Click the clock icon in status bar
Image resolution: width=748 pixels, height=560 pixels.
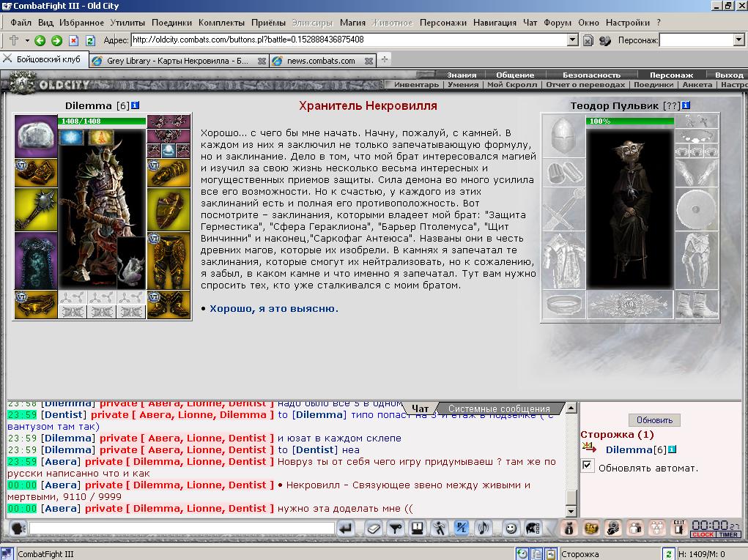[522, 554]
